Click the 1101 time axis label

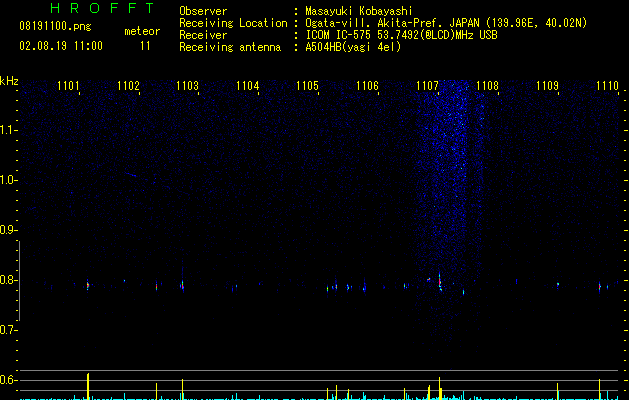coord(68,86)
